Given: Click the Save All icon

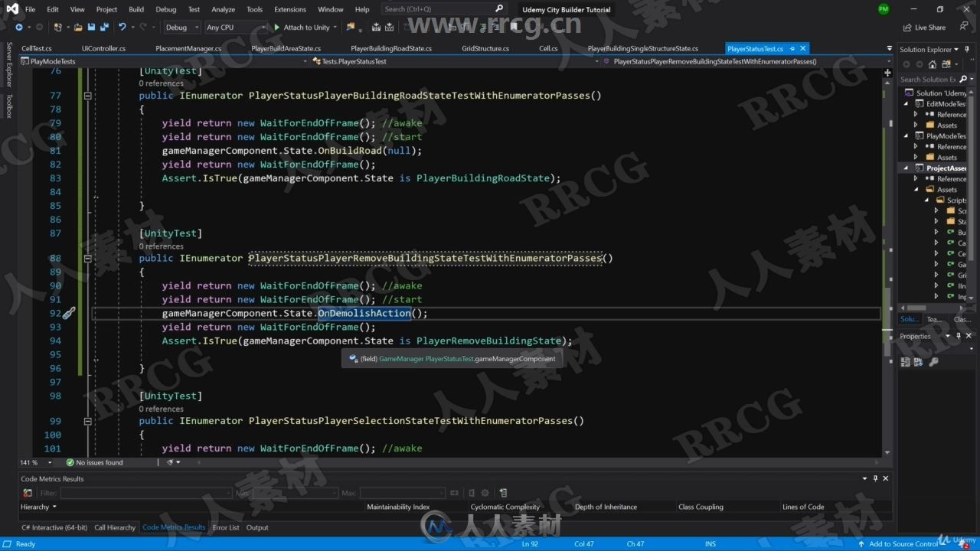Looking at the screenshot, I should coord(103,28).
